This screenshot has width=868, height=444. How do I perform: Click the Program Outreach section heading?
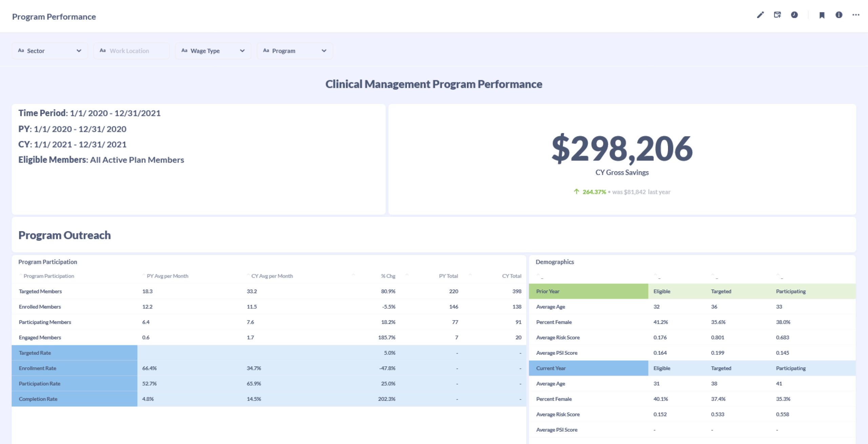[64, 235]
